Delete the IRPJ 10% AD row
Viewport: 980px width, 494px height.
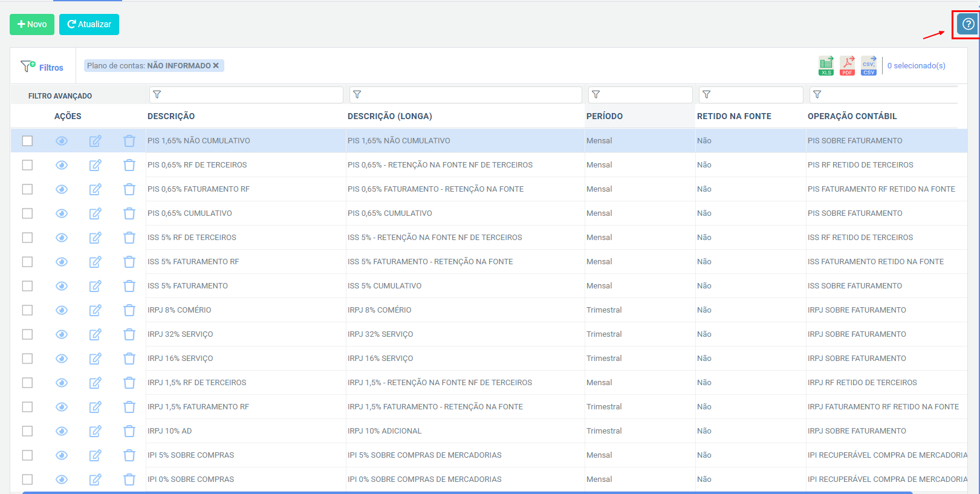pyautogui.click(x=129, y=431)
